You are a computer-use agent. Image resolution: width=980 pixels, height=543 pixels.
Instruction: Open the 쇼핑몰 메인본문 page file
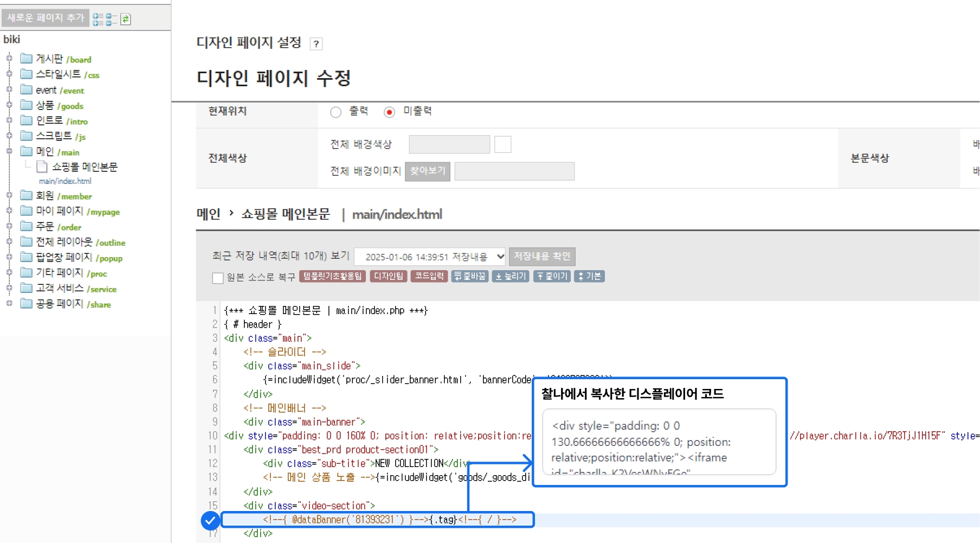pos(84,167)
